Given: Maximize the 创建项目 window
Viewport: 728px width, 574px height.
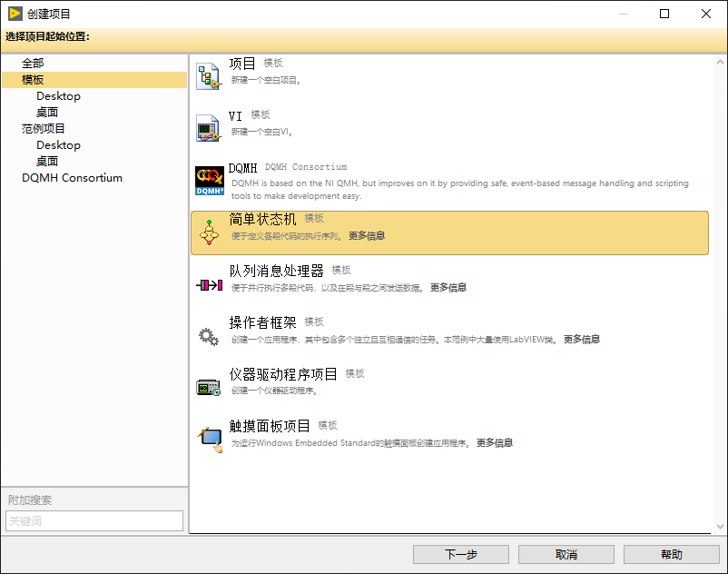Looking at the screenshot, I should click(x=664, y=14).
